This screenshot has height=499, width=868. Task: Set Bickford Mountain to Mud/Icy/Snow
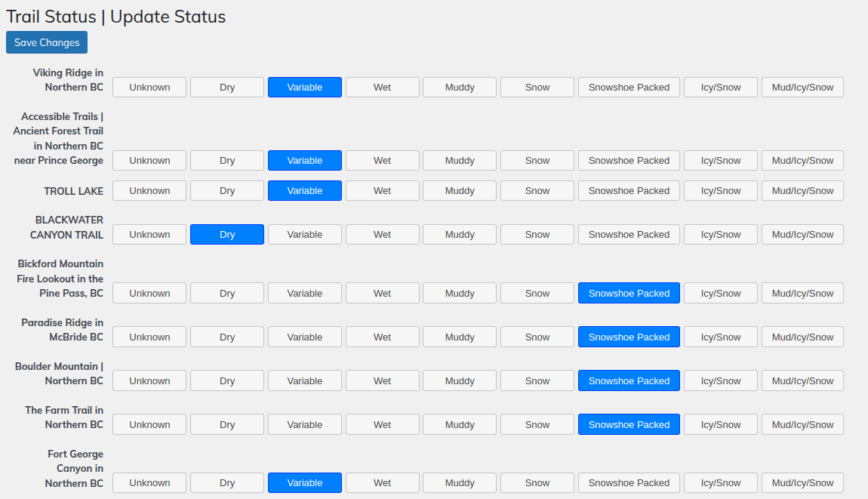click(802, 293)
